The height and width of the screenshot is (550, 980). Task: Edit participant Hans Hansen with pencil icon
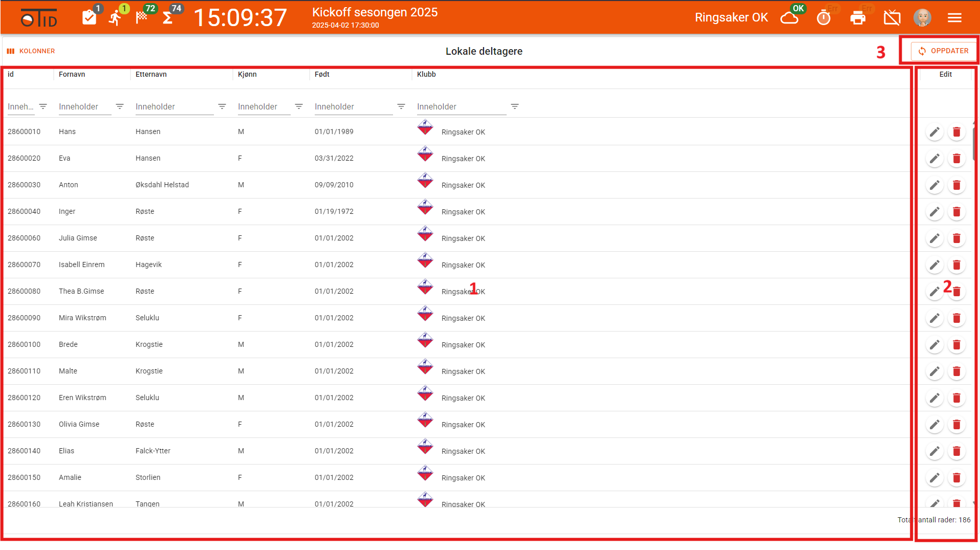[934, 132]
